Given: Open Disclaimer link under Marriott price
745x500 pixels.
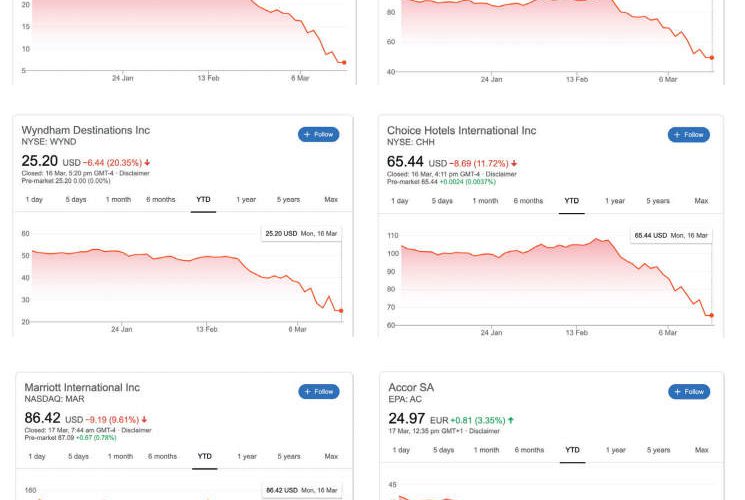Looking at the screenshot, I should (x=136, y=431).
